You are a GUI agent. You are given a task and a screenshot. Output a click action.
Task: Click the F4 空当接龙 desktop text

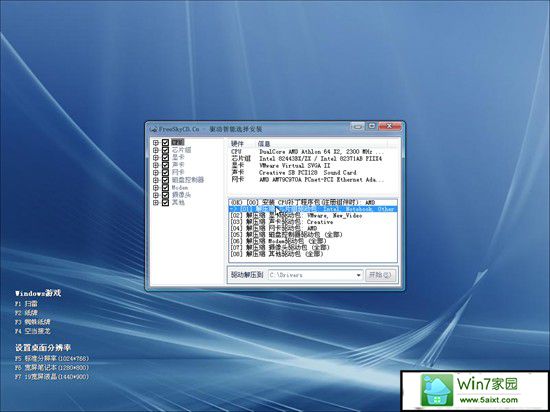[x=33, y=331]
